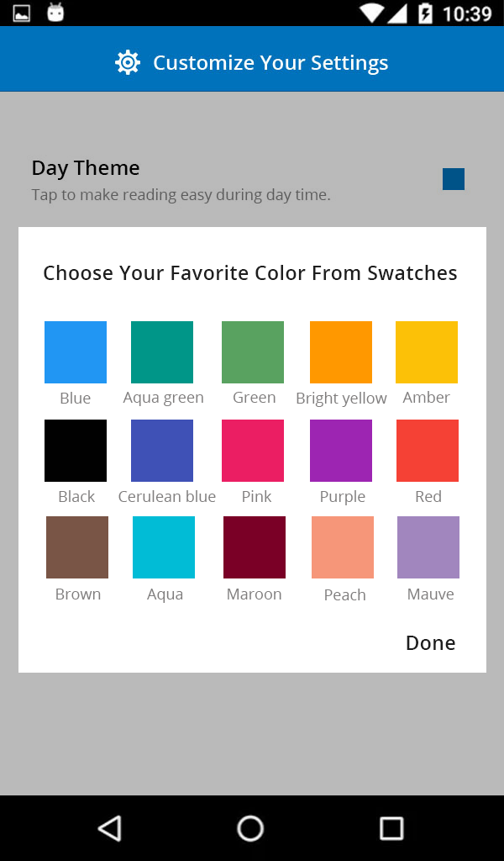
Task: Choose the Pink color swatch
Action: tap(253, 451)
